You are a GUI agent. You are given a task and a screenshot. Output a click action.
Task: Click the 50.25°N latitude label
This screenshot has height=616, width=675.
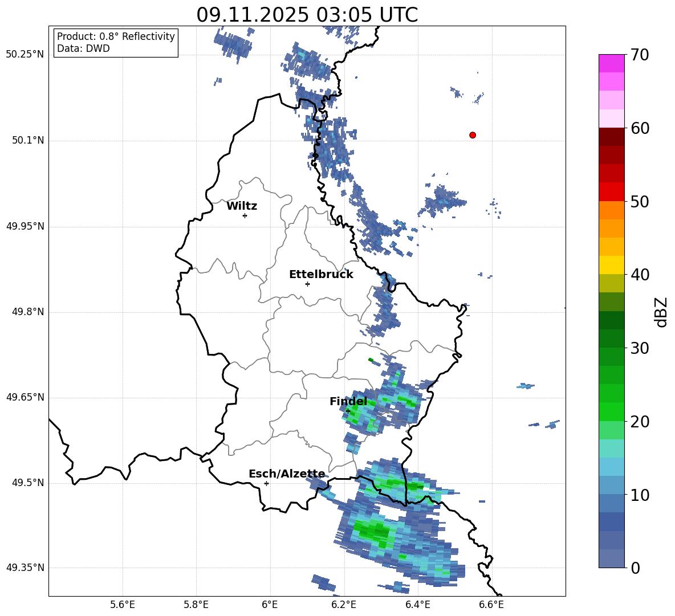(25, 55)
